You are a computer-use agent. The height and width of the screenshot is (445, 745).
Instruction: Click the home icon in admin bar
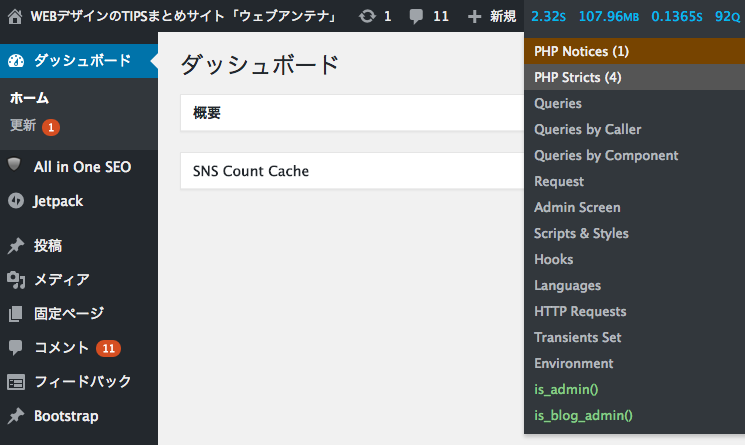tap(15, 17)
